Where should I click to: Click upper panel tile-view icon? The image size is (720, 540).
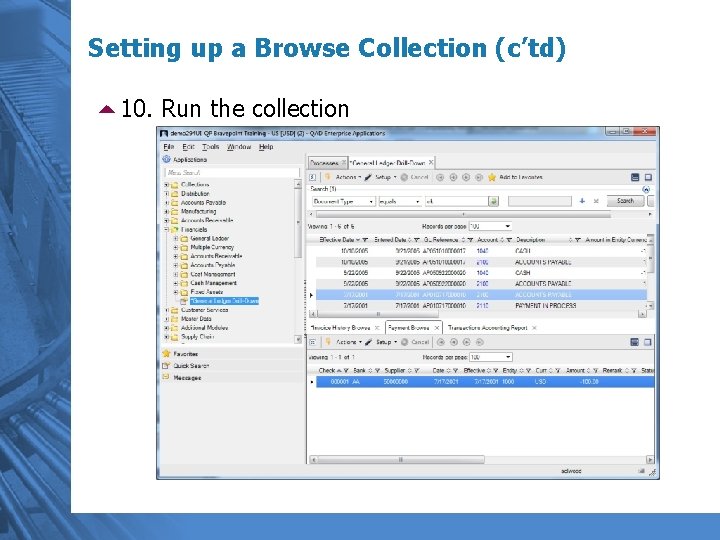(635, 177)
